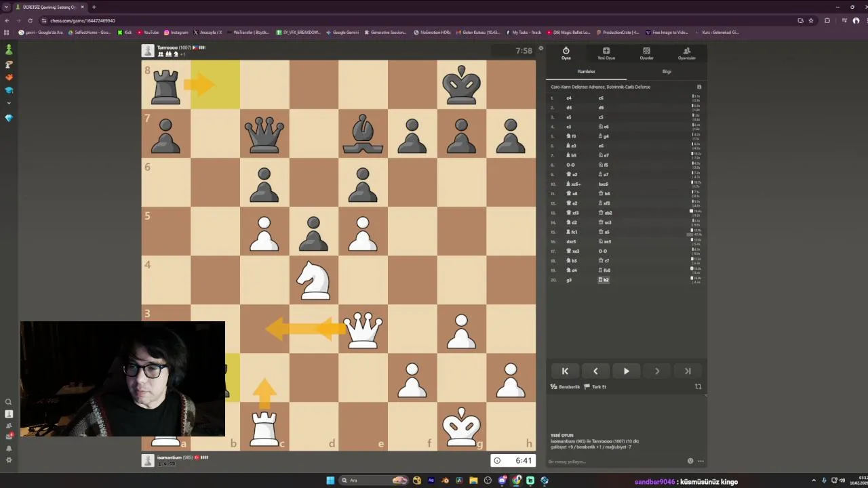Select the white rook on c1
Screen dimensions: 868x488
coord(264,427)
